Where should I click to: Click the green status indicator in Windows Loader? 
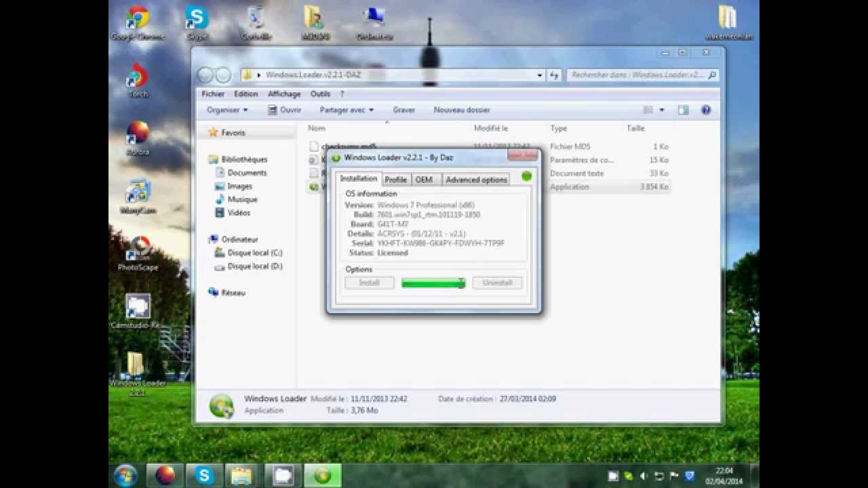click(x=527, y=177)
